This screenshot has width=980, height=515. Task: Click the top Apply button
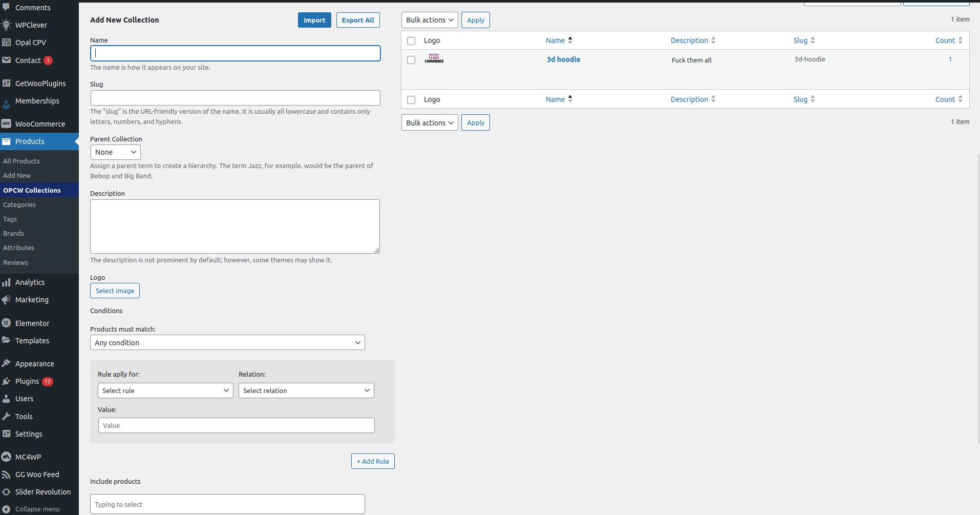pos(476,20)
